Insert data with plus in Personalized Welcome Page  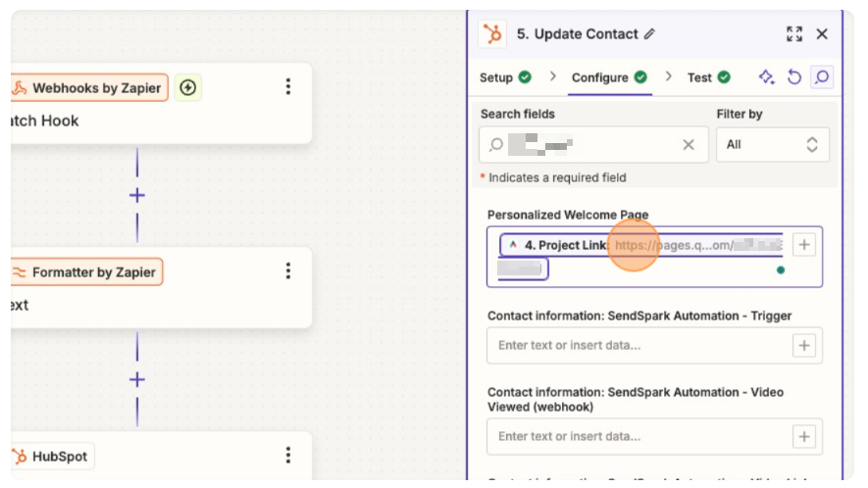(804, 245)
